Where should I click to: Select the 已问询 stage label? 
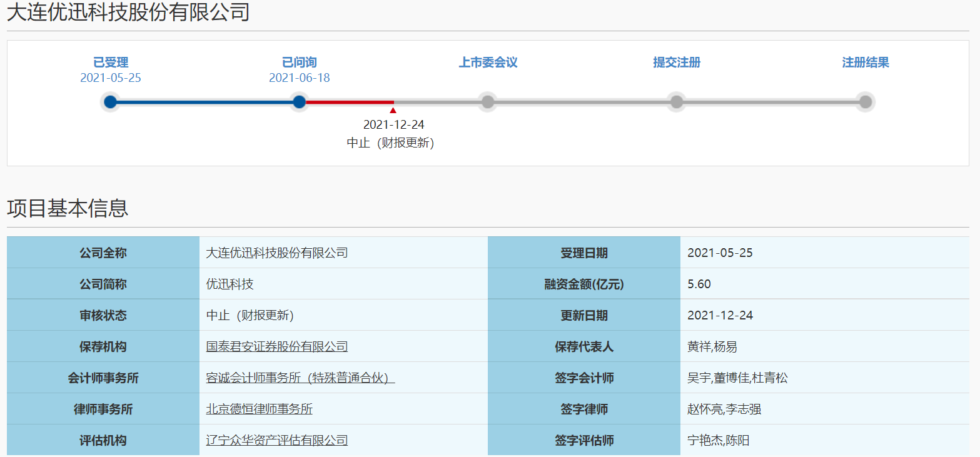pyautogui.click(x=300, y=63)
